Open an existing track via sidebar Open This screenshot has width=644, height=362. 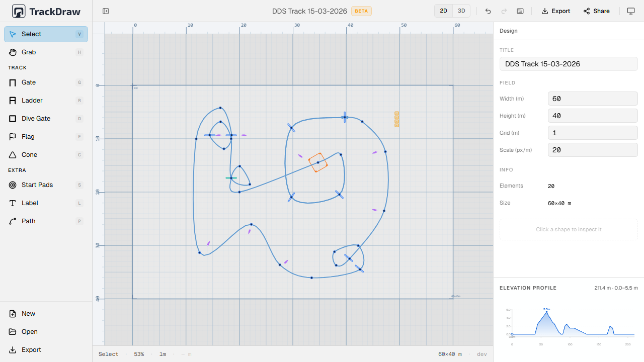(29, 331)
